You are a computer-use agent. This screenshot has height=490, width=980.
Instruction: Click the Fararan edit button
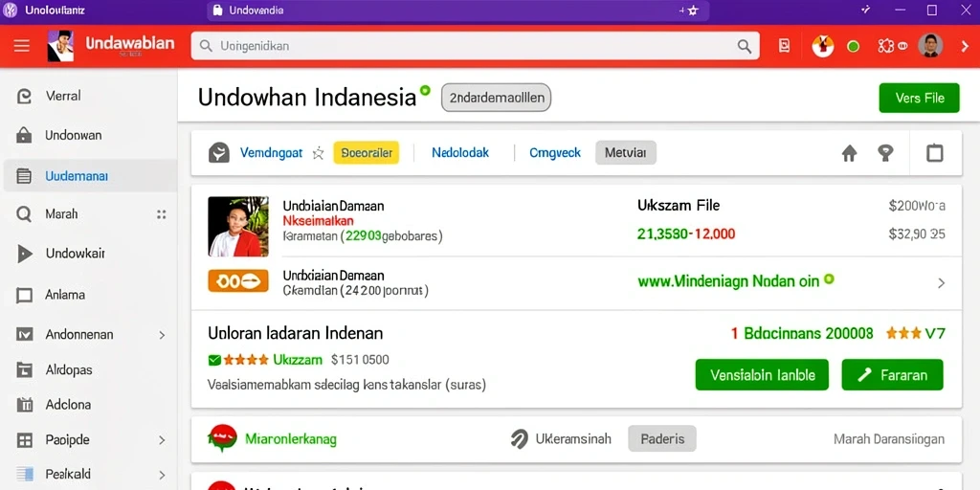(x=893, y=375)
